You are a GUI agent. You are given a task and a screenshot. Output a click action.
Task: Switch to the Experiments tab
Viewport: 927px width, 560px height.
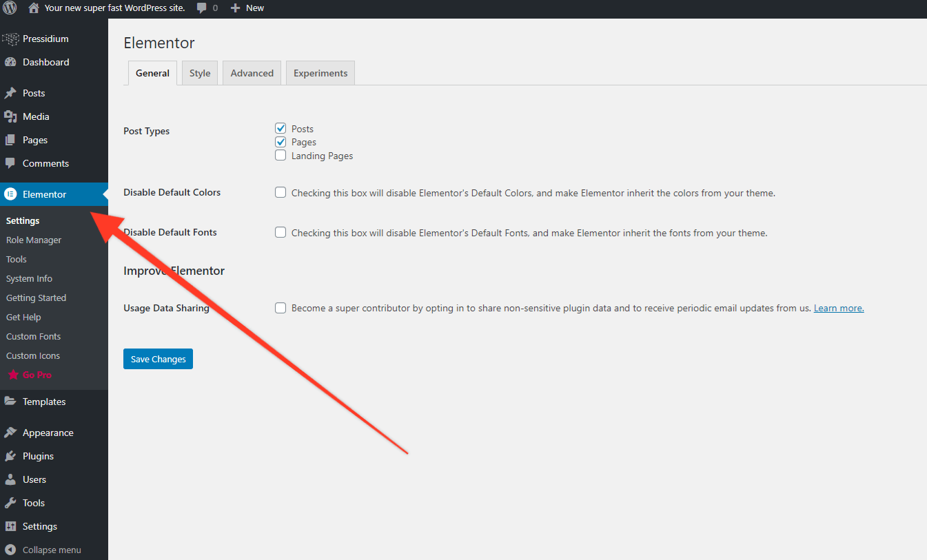(x=320, y=73)
